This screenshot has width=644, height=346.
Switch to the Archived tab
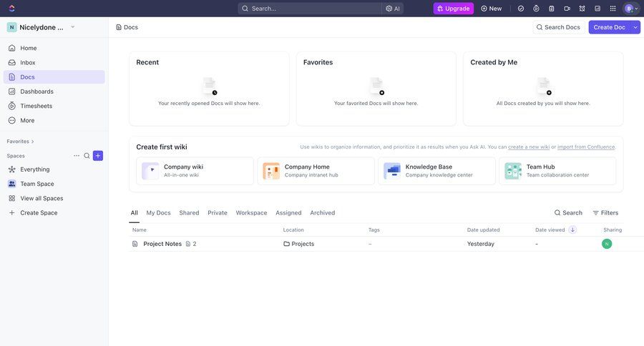(323, 212)
